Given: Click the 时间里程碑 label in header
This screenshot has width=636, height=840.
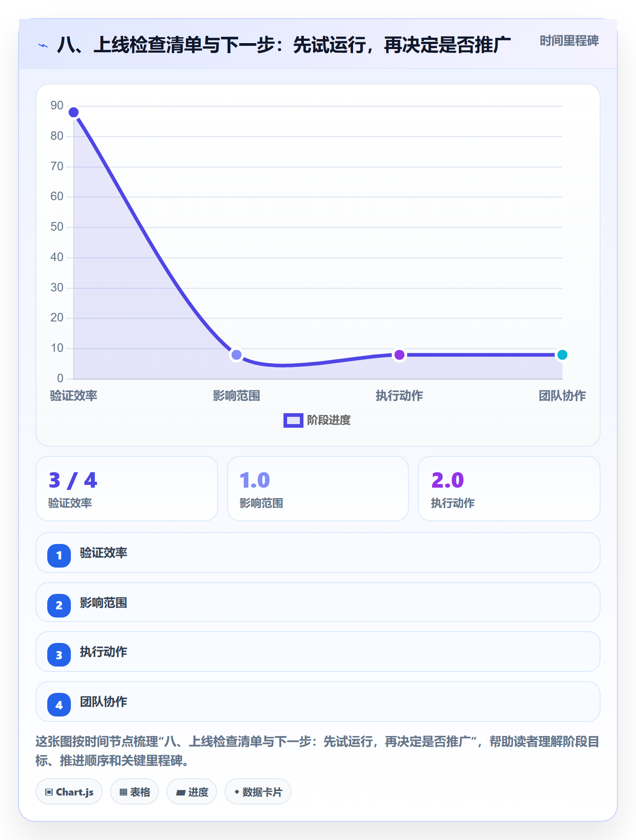Looking at the screenshot, I should [569, 41].
